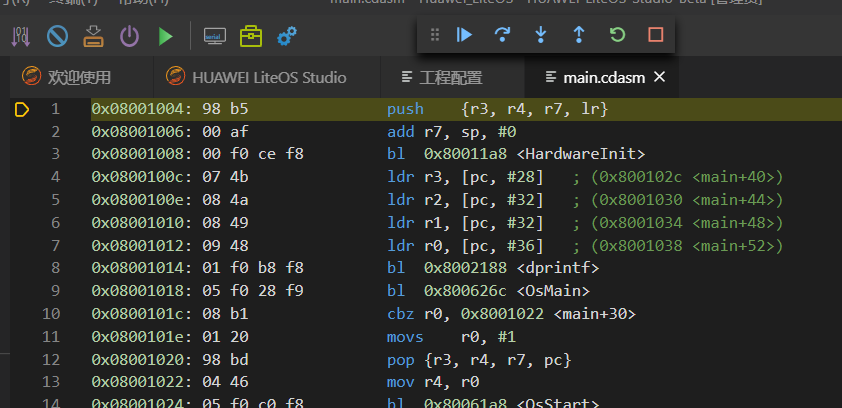Close the main.cdasm tab
Image resolution: width=842 pixels, height=408 pixels.
pos(659,77)
